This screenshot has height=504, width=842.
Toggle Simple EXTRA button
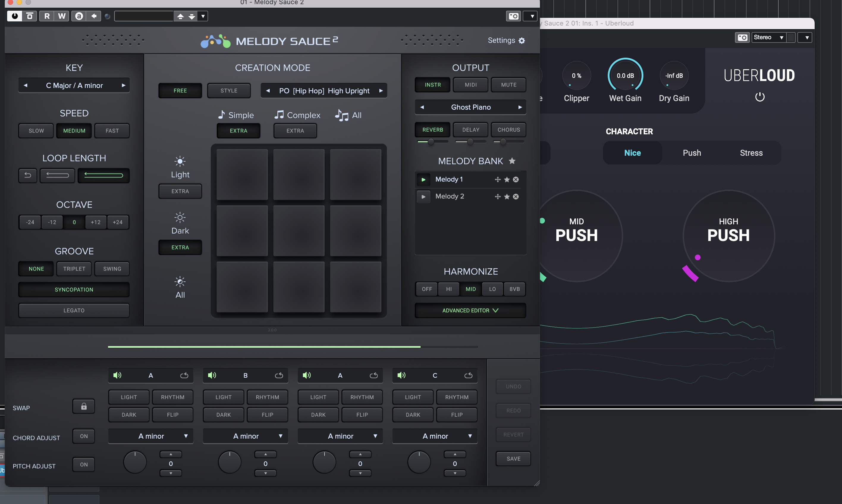[x=238, y=131]
